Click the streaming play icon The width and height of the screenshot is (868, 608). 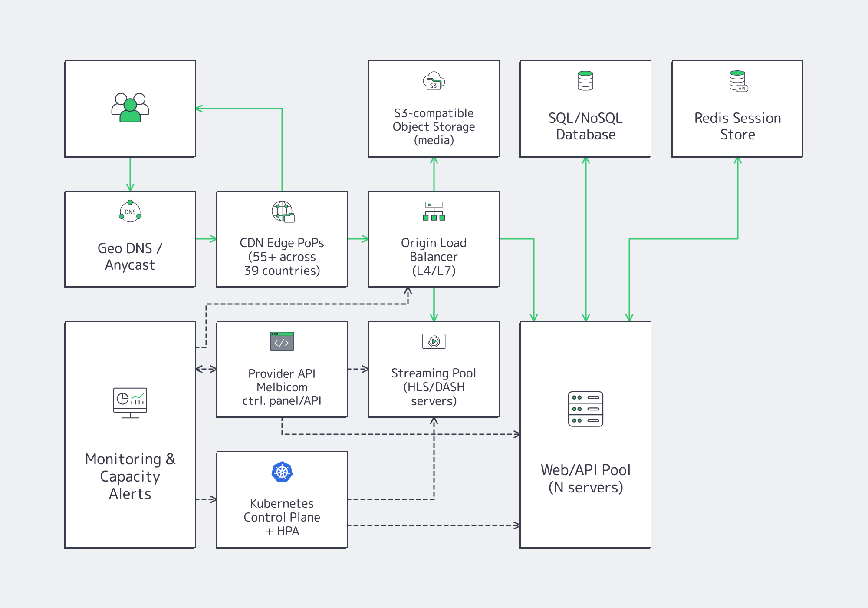434,341
